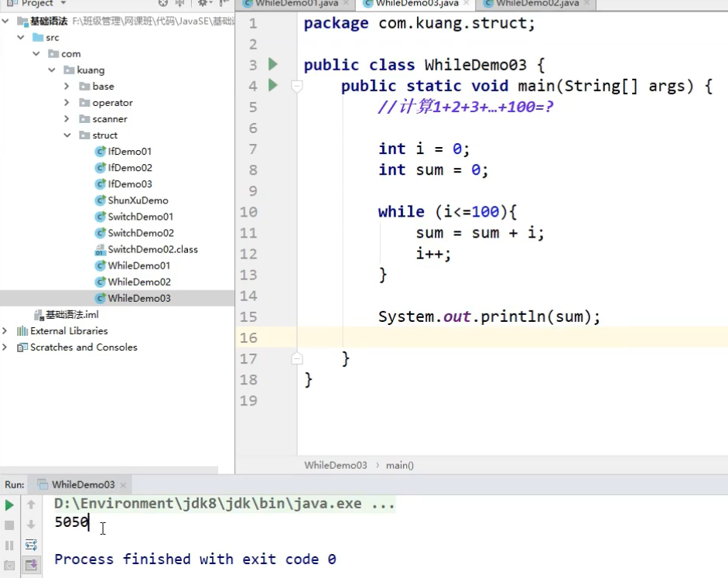Click 'Process finished with exit code 0' text
This screenshot has height=578, width=728.
click(195, 559)
